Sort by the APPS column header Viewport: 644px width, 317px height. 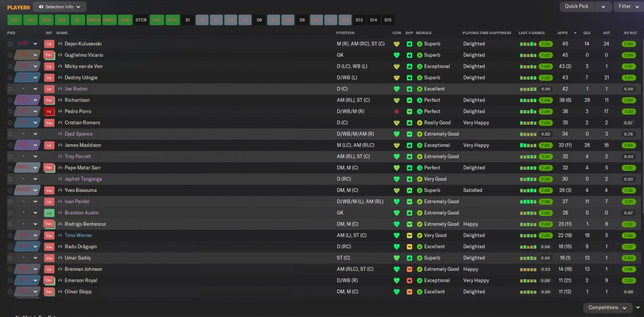coord(562,33)
